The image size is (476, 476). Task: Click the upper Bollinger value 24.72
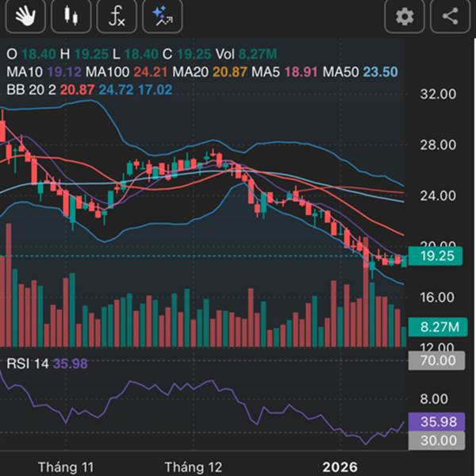pyautogui.click(x=116, y=90)
